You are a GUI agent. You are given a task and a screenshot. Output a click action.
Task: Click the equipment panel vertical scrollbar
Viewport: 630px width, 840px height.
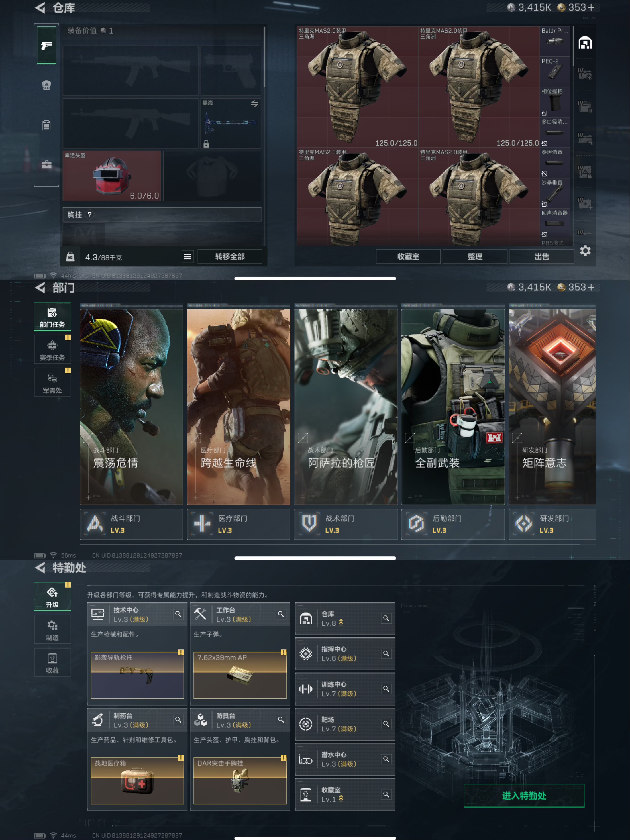pyautogui.click(x=264, y=57)
